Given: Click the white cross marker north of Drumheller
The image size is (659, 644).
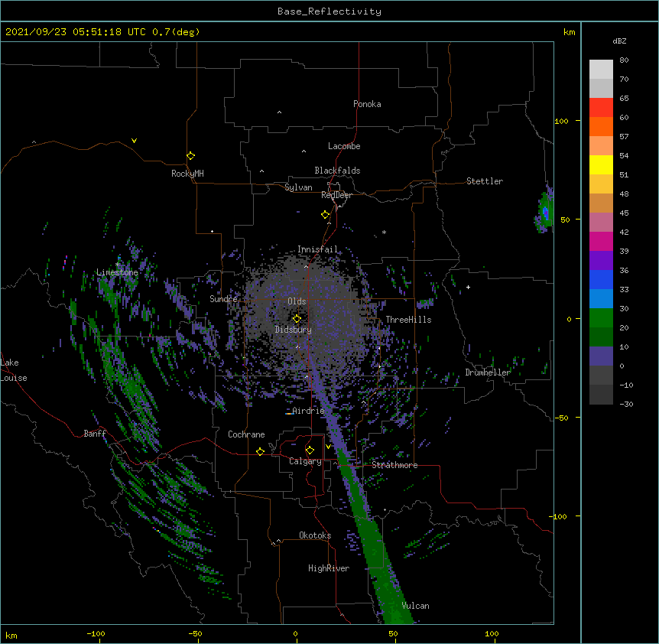Looking at the screenshot, I should tap(468, 287).
